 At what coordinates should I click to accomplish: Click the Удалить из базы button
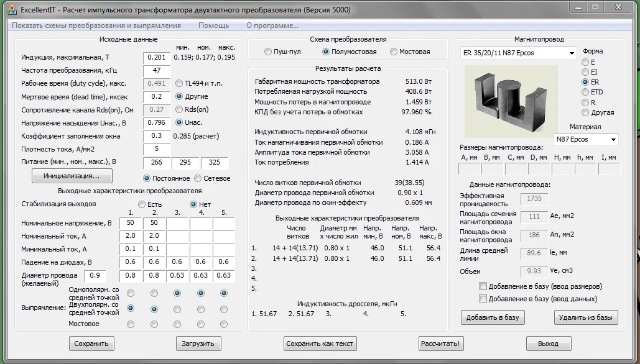(x=585, y=317)
